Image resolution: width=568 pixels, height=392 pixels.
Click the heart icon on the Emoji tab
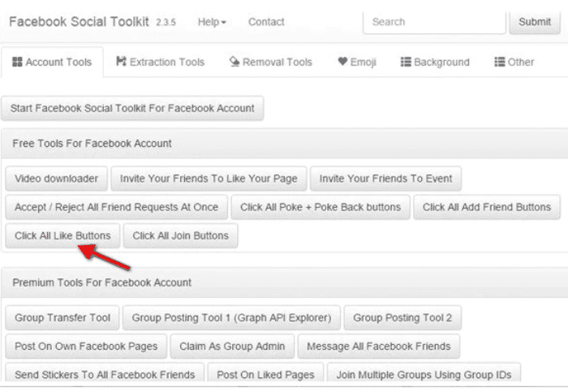[x=342, y=61]
